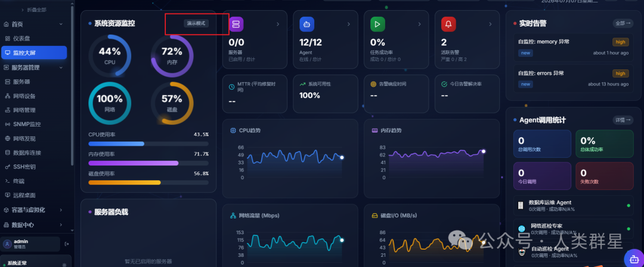Select the 数据库运维 Agent row
The image size is (644, 267).
pos(574,205)
